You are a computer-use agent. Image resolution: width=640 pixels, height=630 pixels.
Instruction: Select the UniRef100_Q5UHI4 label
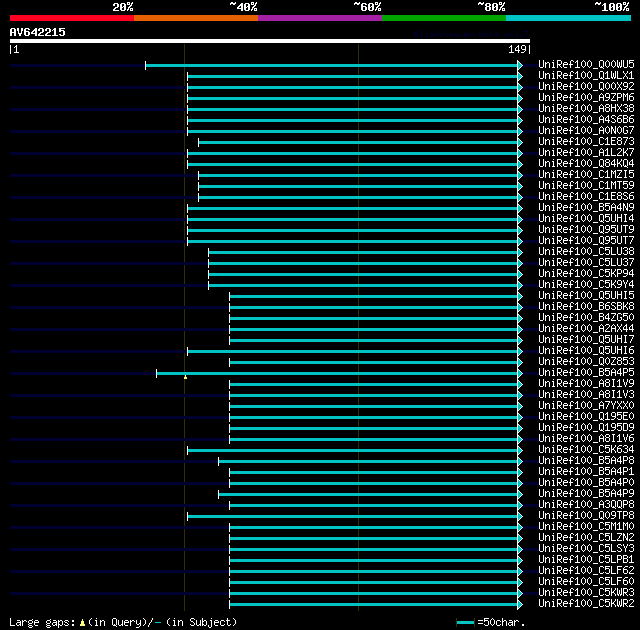586,219
